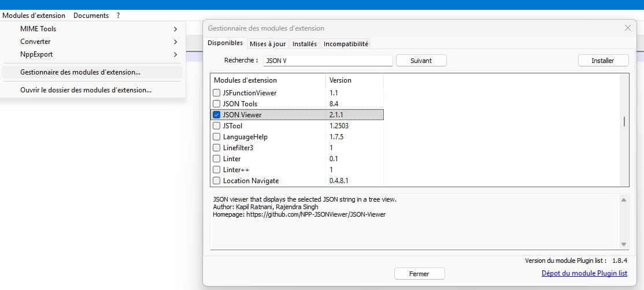
Task: Click version 0.4.8.1 of Location Navigate
Action: point(339,181)
